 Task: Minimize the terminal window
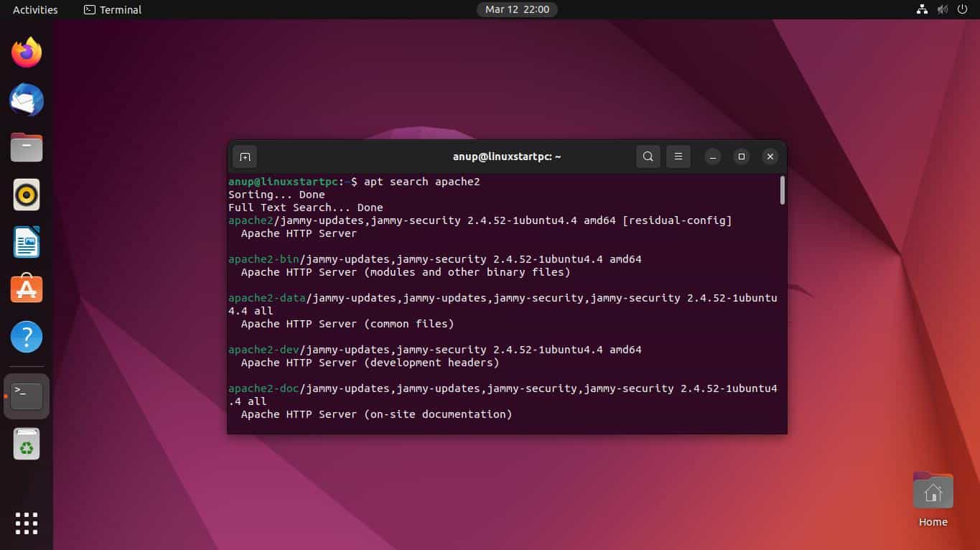click(712, 157)
